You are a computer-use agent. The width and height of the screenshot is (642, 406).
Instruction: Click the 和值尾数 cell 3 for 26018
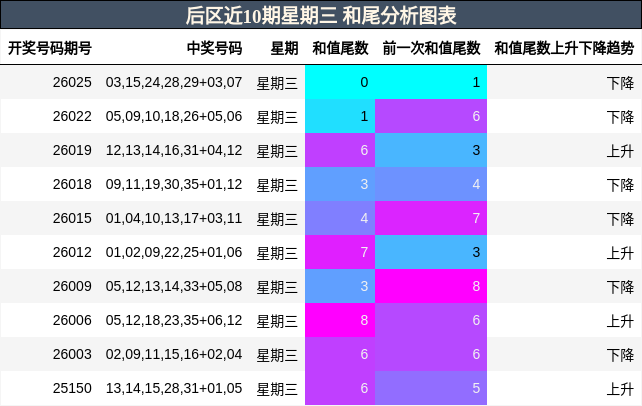click(x=340, y=184)
